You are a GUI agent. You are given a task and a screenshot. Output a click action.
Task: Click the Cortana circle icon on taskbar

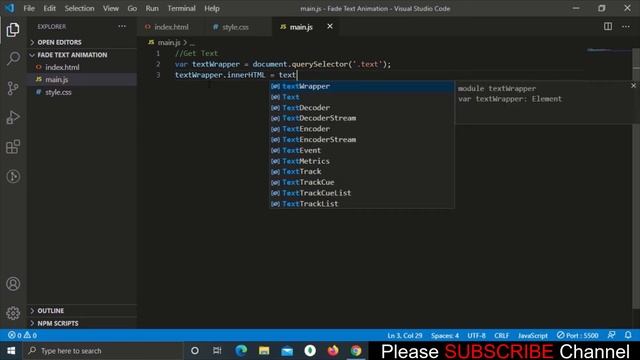point(195,351)
